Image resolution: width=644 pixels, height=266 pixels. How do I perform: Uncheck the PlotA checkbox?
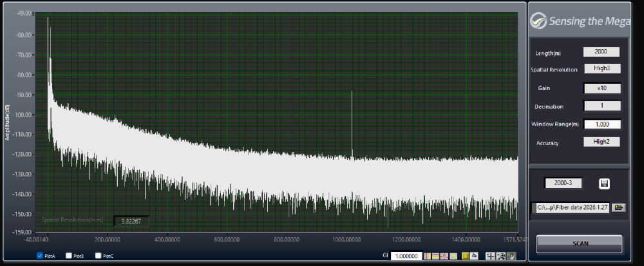(x=40, y=256)
